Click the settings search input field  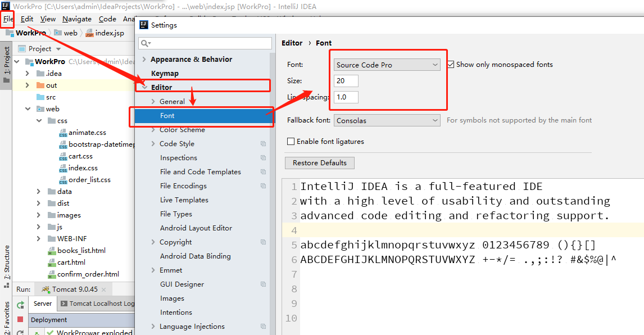(x=205, y=43)
